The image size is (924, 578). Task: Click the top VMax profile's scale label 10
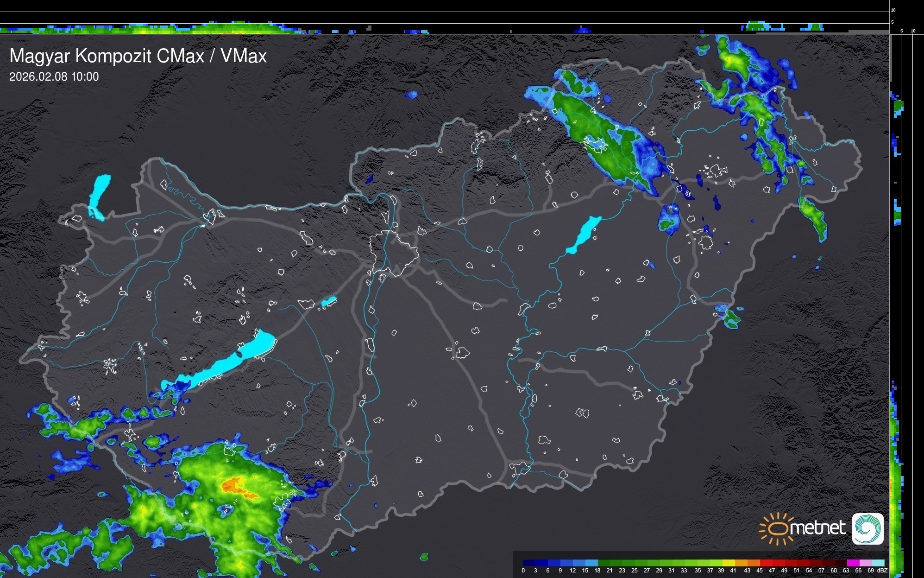[893, 10]
